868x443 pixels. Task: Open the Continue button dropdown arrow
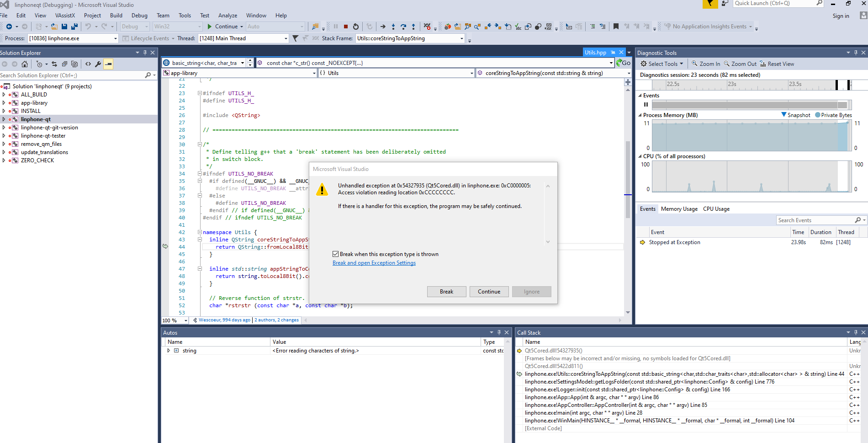242,27
